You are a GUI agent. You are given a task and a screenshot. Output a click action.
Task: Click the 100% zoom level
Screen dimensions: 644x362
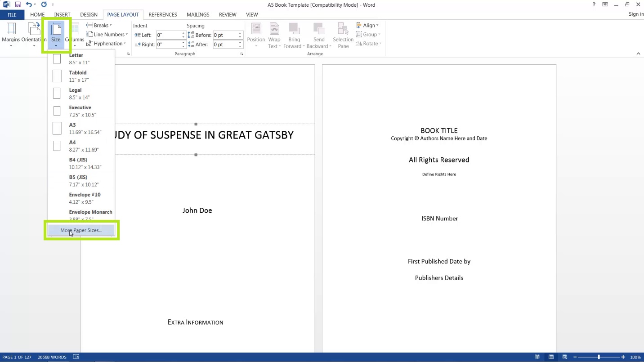coord(635,357)
